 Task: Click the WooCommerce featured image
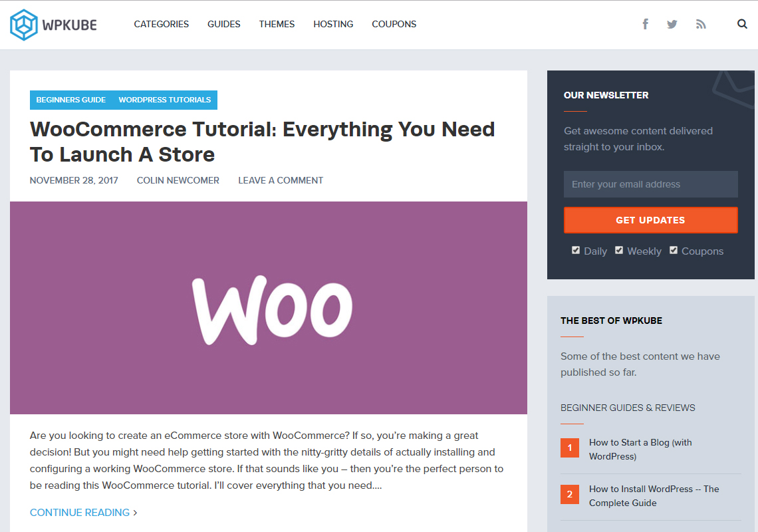click(269, 307)
